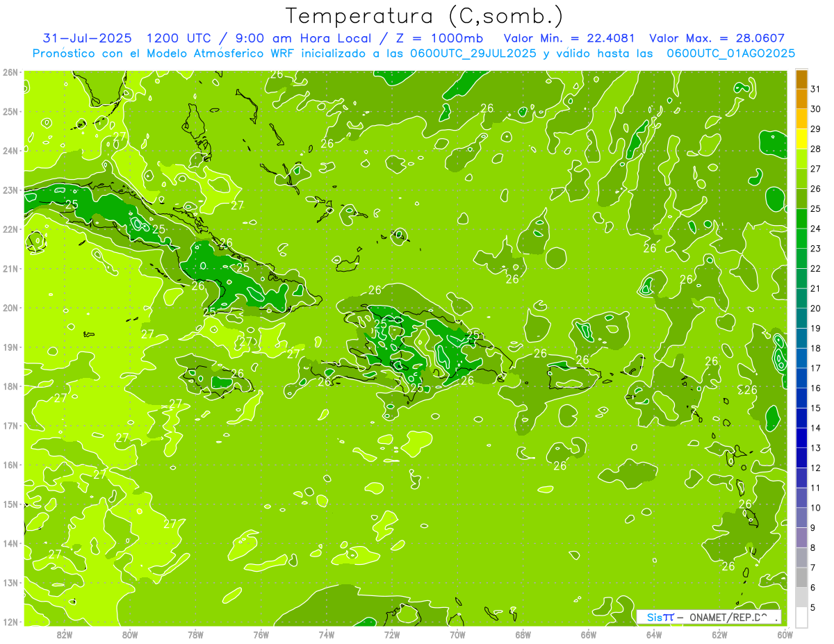Click color scale value 10
This screenshot has height=644, width=834.
pyautogui.click(x=815, y=508)
